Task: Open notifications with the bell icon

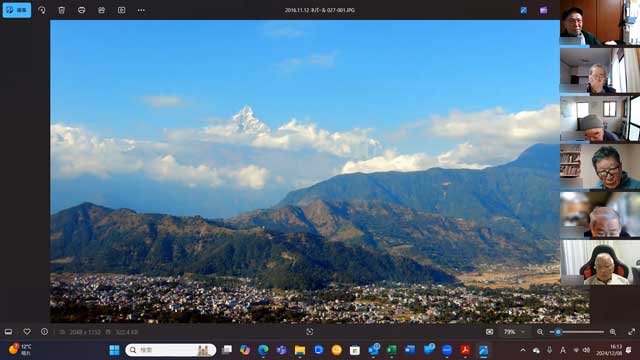Action: coord(629,350)
